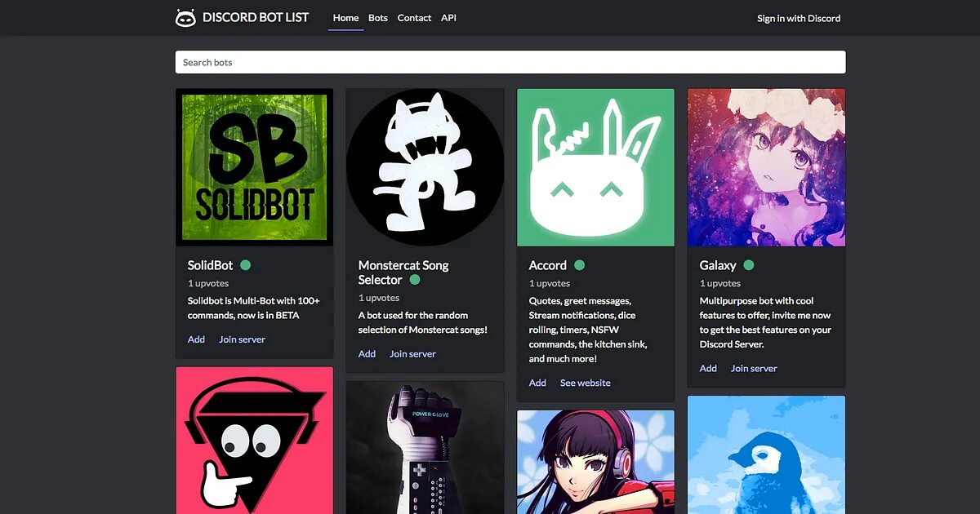
Task: See website for Accord
Action: [x=586, y=383]
